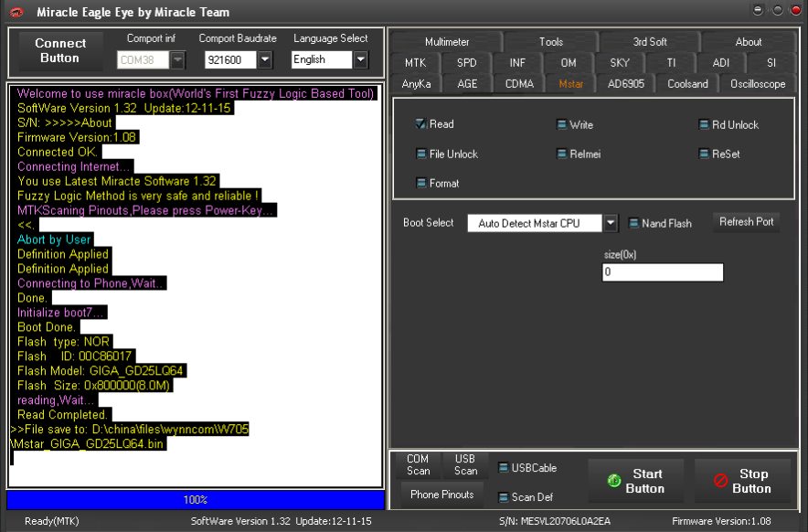
Task: Open the About tab
Action: [x=749, y=42]
